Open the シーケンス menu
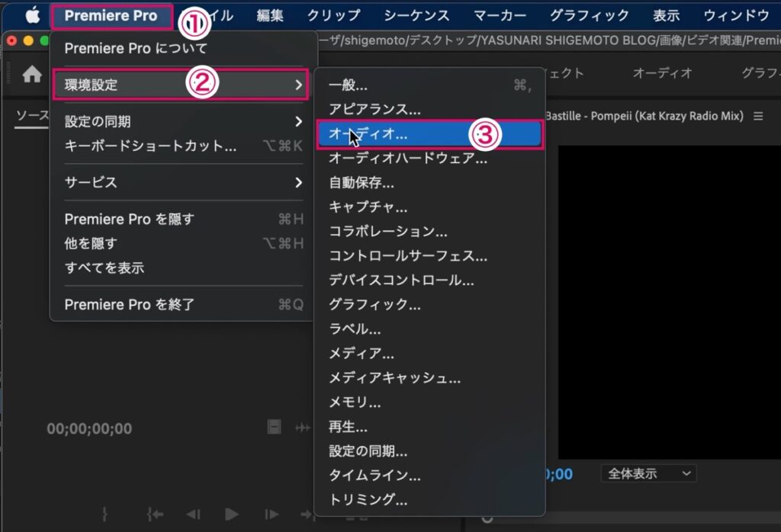781x532 pixels. click(x=416, y=16)
